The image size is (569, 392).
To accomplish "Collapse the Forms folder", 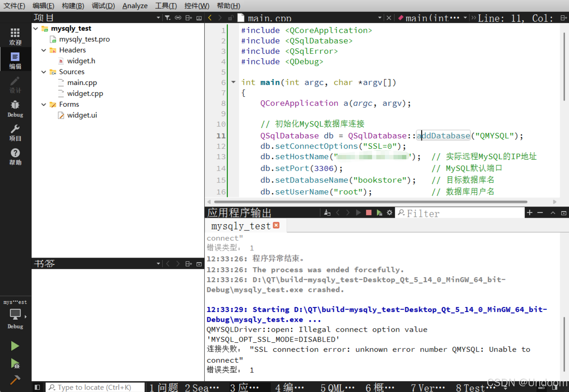I will coord(44,104).
